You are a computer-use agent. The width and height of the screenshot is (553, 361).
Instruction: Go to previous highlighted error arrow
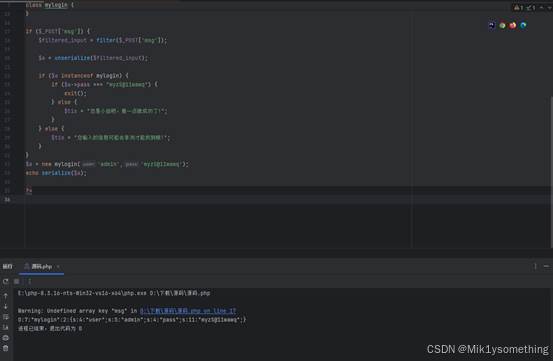542,7
